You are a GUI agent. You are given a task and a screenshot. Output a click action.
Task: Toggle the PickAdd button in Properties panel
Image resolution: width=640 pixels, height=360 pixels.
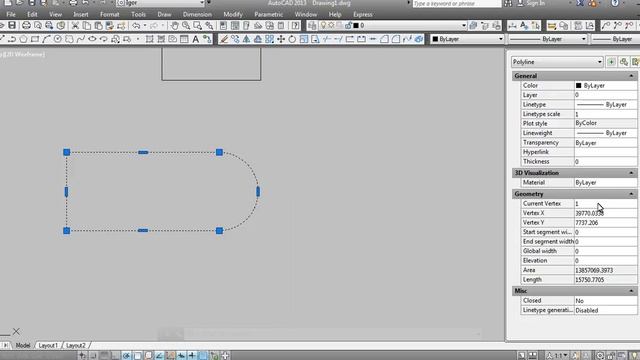[x=611, y=62]
